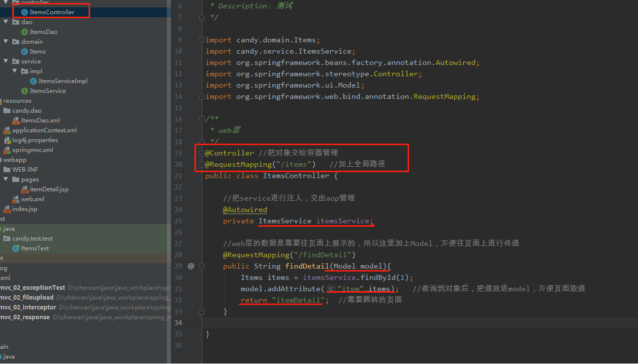
Task: Fold the imports block at line 9
Action: (201, 40)
